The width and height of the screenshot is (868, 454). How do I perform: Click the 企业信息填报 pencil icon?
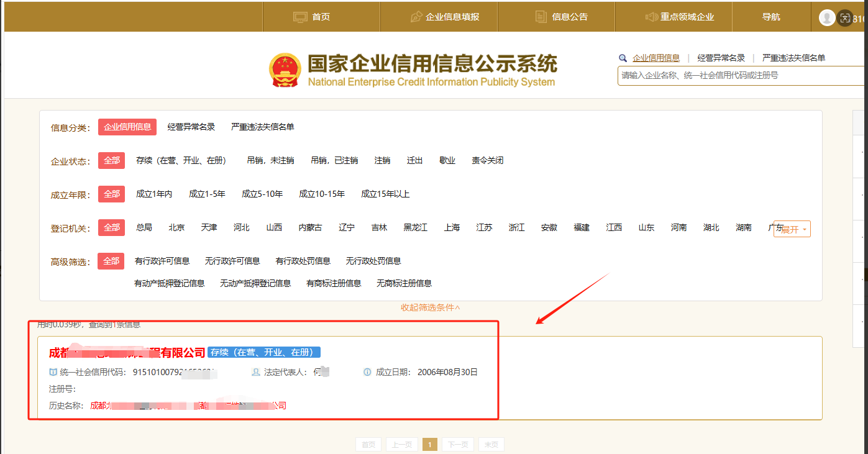coord(416,17)
